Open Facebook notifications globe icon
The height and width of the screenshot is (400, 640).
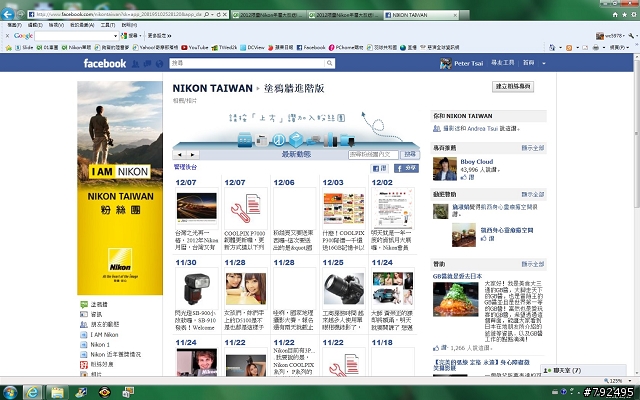pyautogui.click(x=159, y=64)
